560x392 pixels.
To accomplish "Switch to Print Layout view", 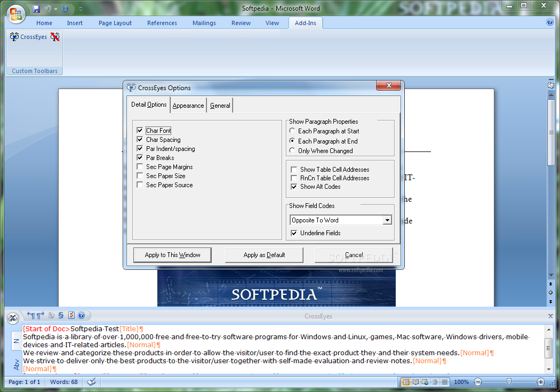I will pos(406,382).
